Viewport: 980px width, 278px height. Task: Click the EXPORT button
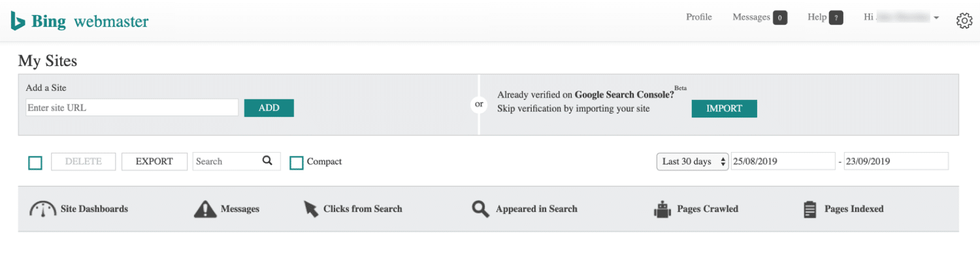point(154,162)
